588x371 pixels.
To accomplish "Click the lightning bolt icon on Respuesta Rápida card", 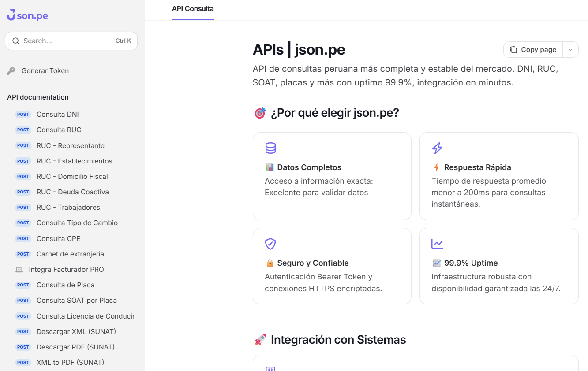I will [437, 148].
